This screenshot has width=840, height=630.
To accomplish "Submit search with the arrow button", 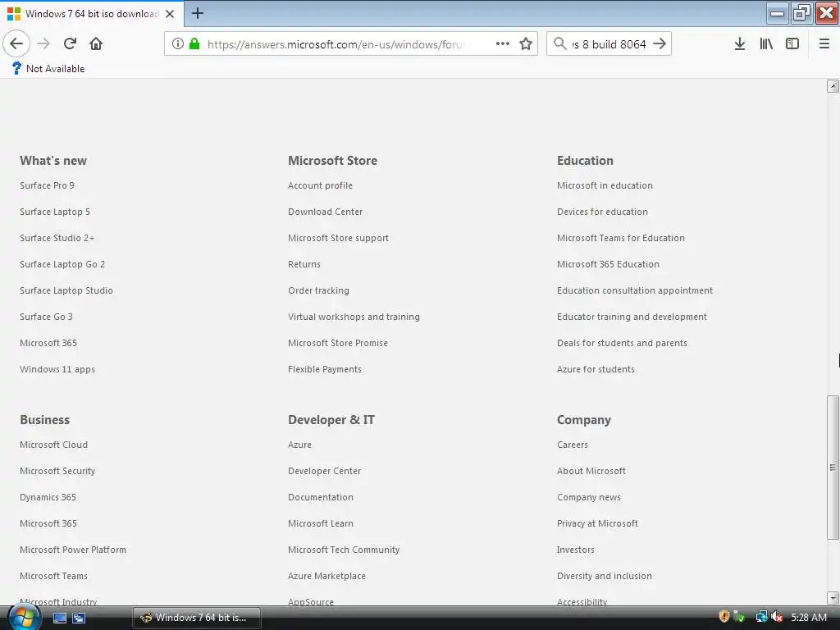I will coord(660,43).
